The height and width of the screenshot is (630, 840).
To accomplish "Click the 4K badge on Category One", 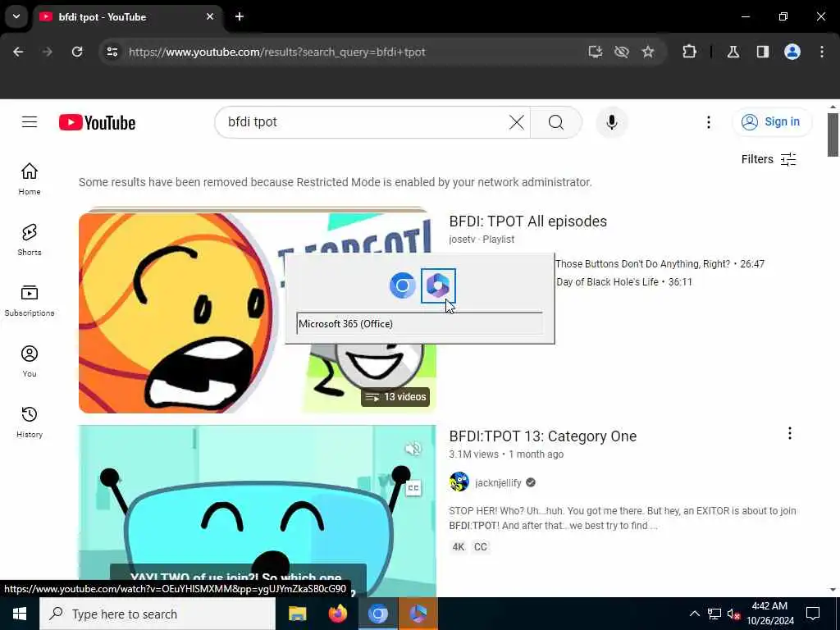I will [458, 547].
